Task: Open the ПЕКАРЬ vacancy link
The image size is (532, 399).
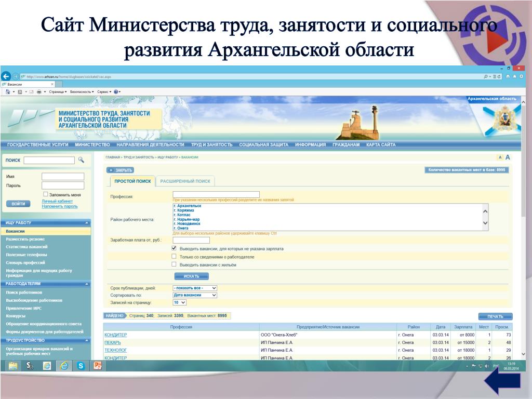Action: click(x=113, y=342)
